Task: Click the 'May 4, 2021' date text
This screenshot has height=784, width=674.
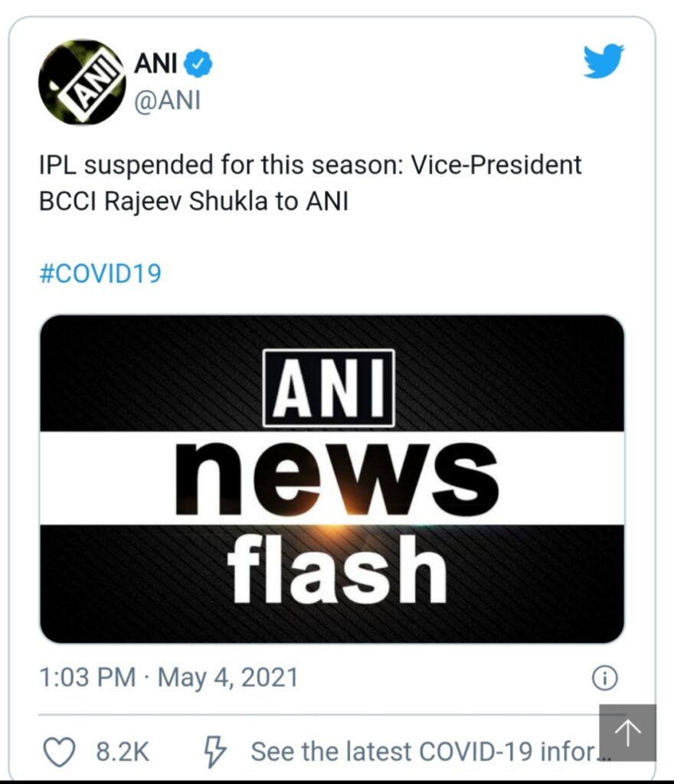Action: click(x=228, y=678)
